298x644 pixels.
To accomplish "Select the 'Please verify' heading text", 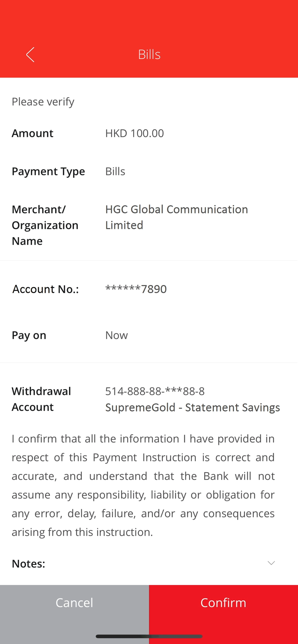I will 43,101.
